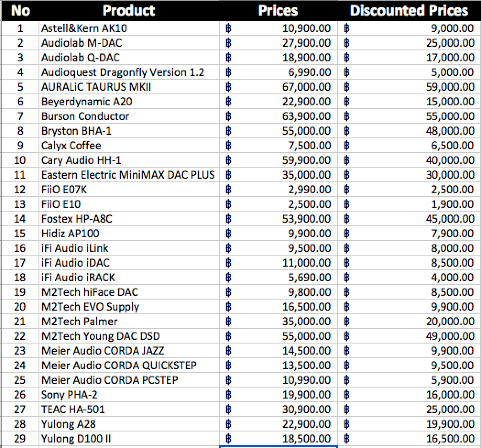The width and height of the screenshot is (481, 448).
Task: Select the Yulong D100 II cell
Action: 76,439
